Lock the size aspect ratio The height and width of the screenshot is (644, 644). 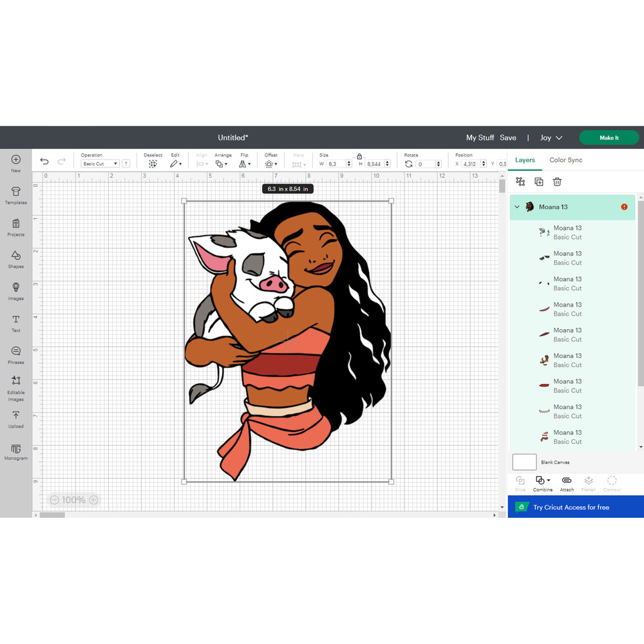359,156
